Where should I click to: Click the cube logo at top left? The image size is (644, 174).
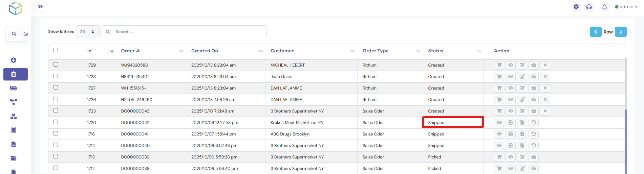coord(16,8)
